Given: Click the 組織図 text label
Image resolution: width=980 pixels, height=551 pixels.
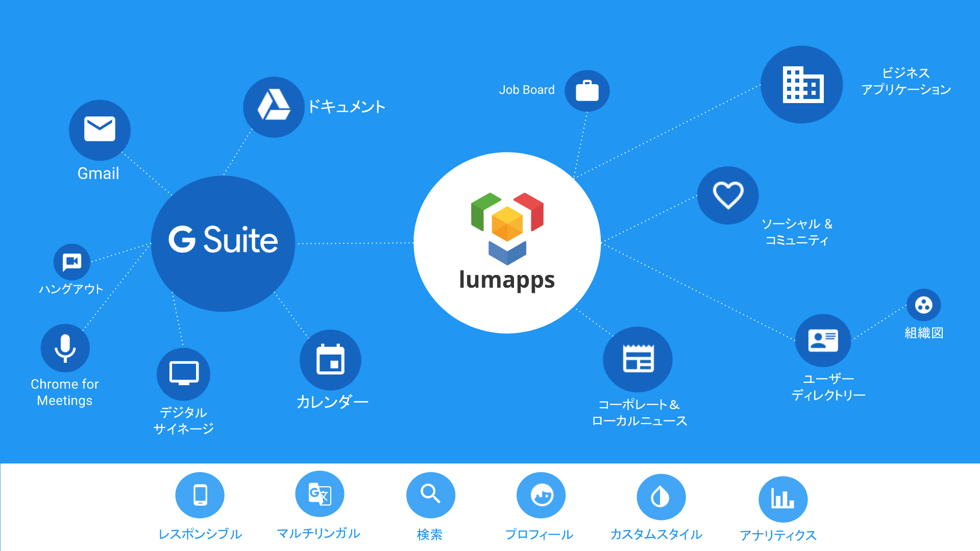Looking at the screenshot, I should (x=924, y=333).
